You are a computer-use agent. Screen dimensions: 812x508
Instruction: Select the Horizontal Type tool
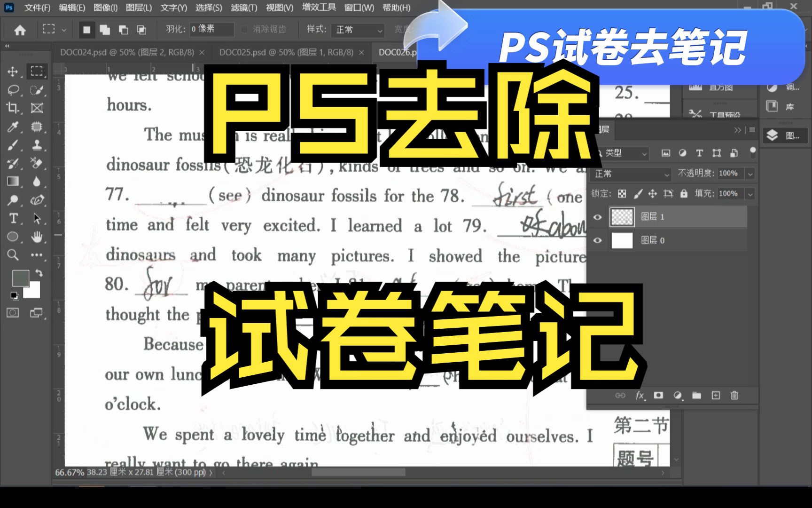coord(13,218)
